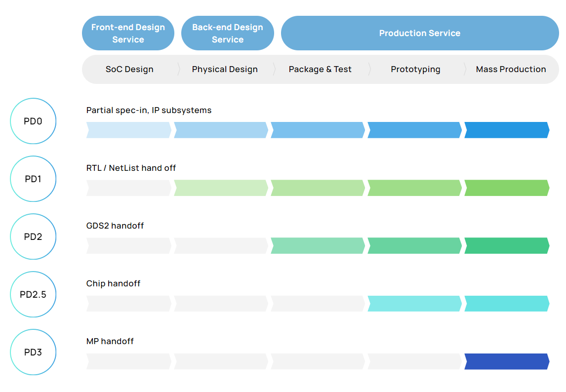Click the first cyan PD2.5 arrow segment
Viewport: 566px width, 392px height.
click(x=415, y=304)
